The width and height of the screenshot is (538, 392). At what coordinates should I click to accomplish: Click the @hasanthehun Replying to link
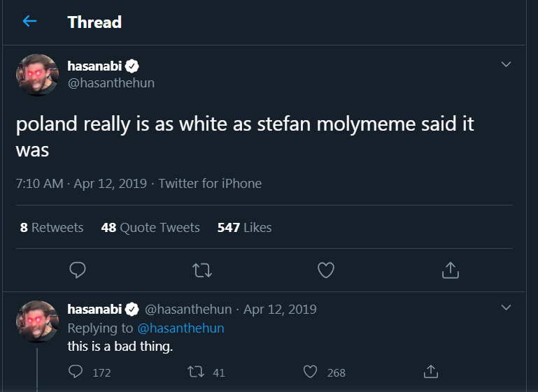tap(180, 328)
